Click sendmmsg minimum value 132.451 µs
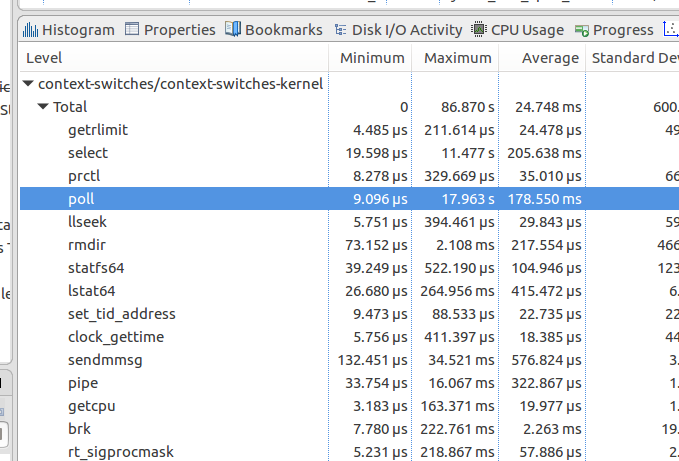 [x=372, y=360]
